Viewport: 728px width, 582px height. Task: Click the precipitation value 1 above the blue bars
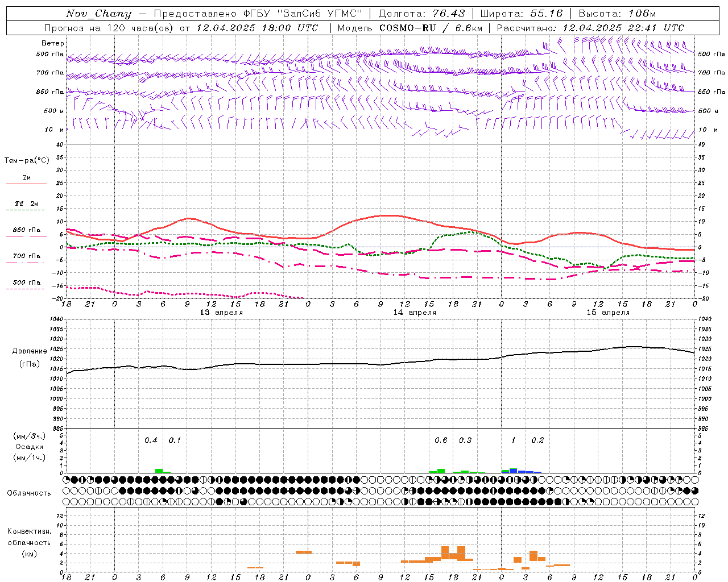(x=514, y=440)
